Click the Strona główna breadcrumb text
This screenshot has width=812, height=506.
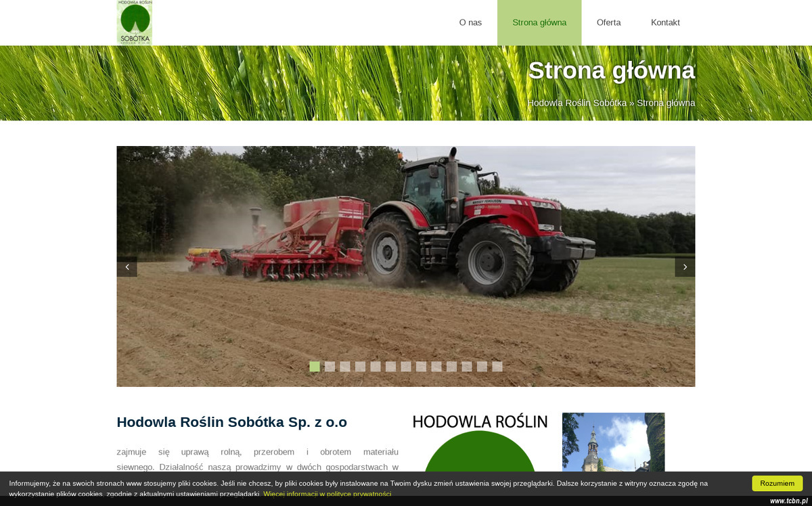point(666,103)
